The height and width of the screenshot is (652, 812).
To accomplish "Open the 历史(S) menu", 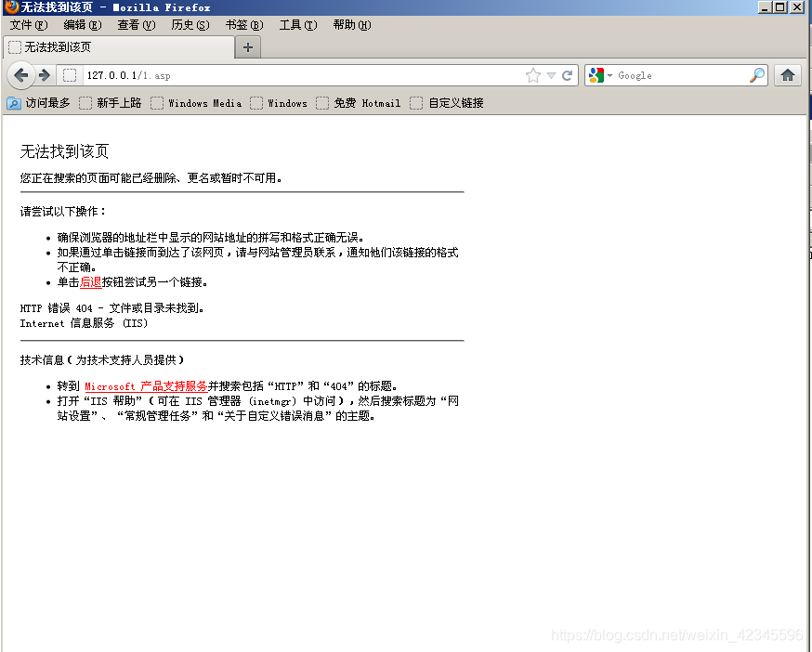I will [x=190, y=25].
